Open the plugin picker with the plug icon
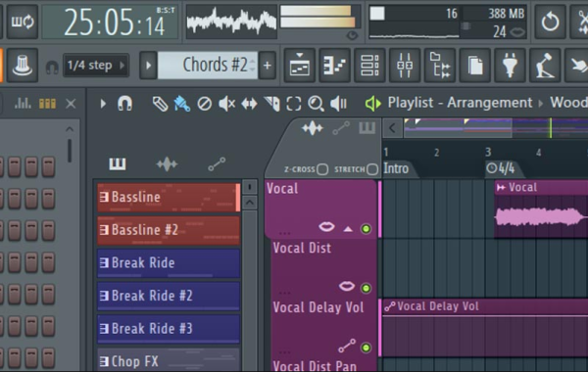Viewport: 588px width, 372px height. 510,66
